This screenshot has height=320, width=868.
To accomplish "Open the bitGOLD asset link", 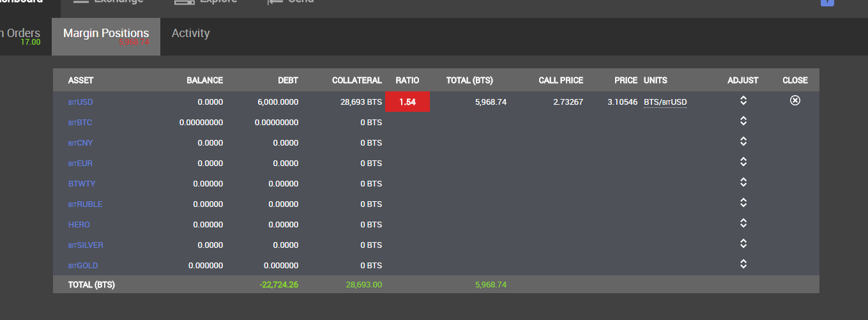I will (83, 266).
